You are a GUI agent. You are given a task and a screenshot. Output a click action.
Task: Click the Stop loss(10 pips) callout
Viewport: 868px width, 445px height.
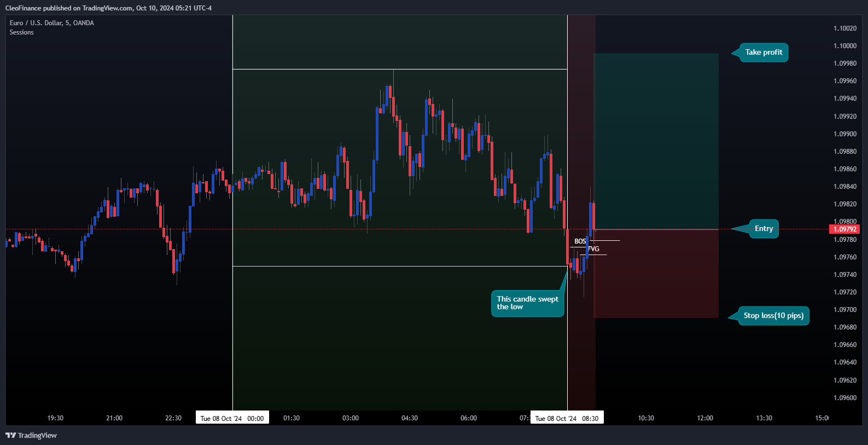pos(773,316)
